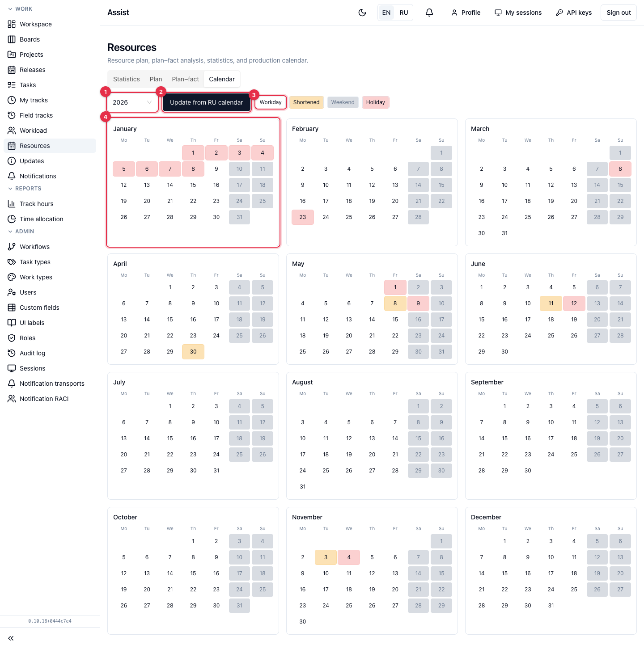The image size is (644, 649).
Task: Click the Assist app title
Action: click(118, 13)
